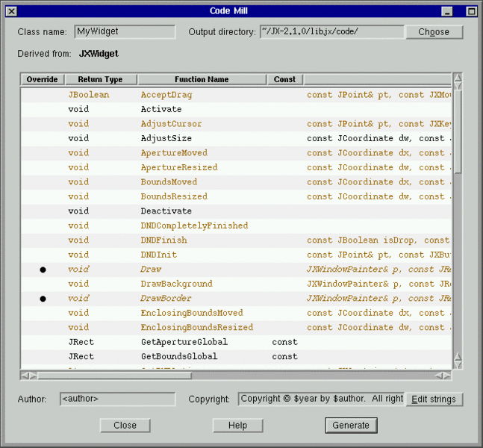Screen dimensions: 483x448
Task: Open Help for Code Mill
Action: pos(238,426)
